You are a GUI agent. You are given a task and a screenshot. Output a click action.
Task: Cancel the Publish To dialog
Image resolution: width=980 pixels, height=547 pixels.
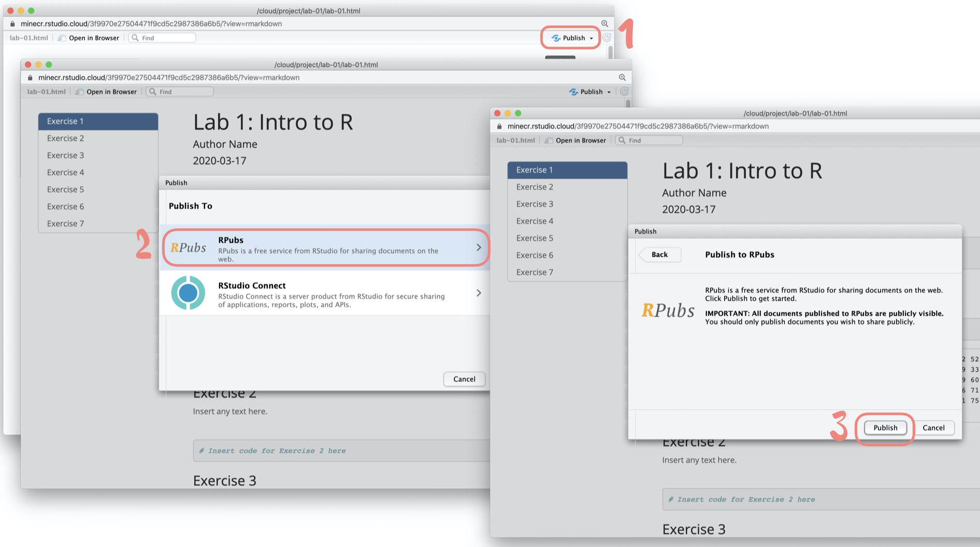point(464,379)
